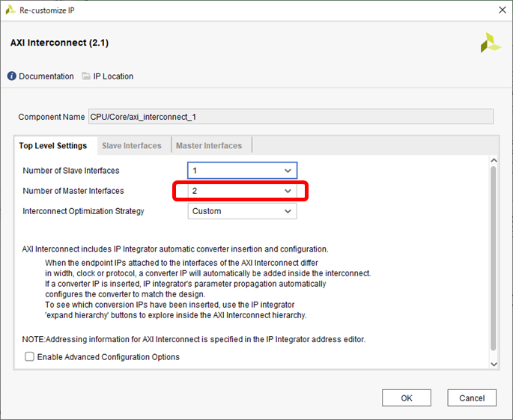Open the Documentation link
Image resolution: width=513 pixels, height=420 pixels.
[46, 76]
